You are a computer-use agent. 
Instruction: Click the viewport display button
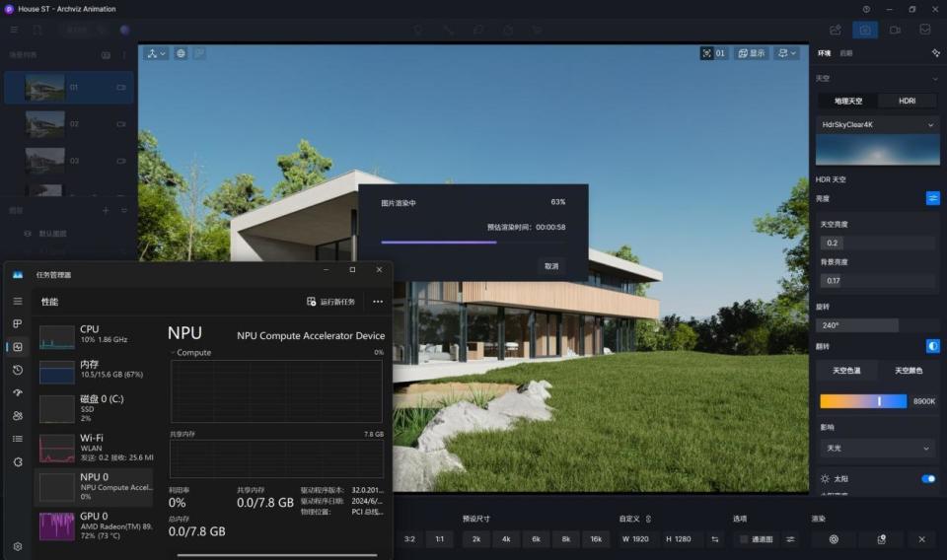point(752,53)
